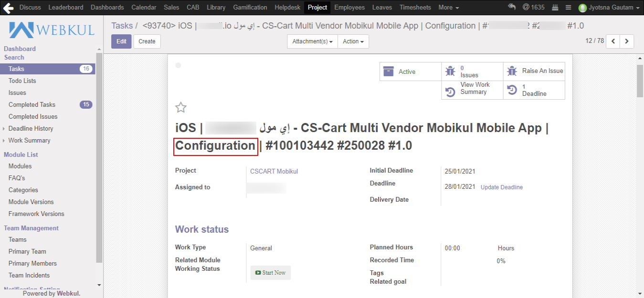Open Primary Team in sidebar
The image size is (644, 298).
27,251
